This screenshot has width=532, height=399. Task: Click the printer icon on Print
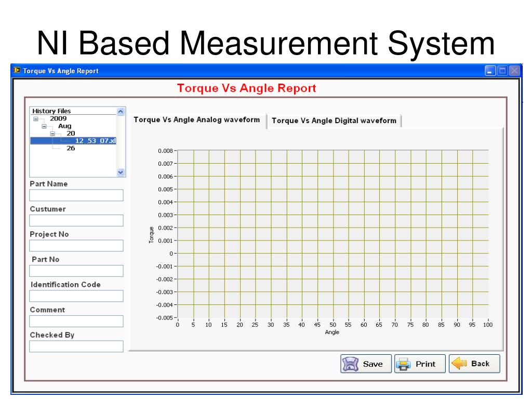click(403, 364)
